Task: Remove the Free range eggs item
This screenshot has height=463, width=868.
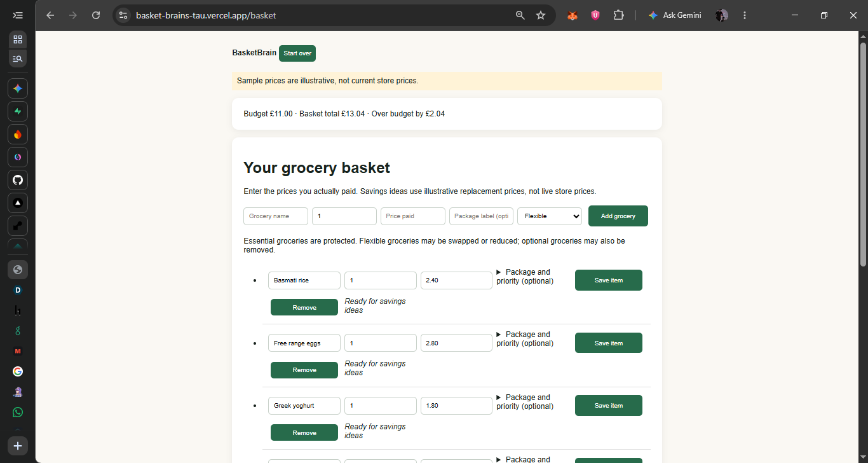Action: pyautogui.click(x=304, y=370)
